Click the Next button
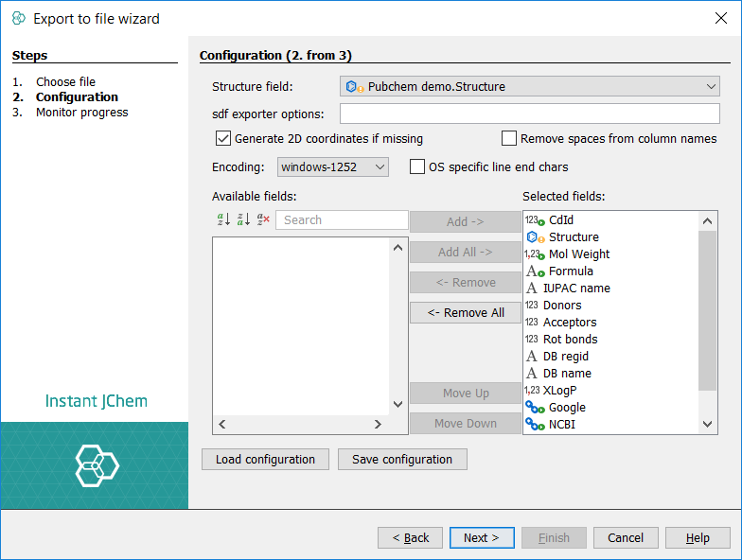 (481, 538)
